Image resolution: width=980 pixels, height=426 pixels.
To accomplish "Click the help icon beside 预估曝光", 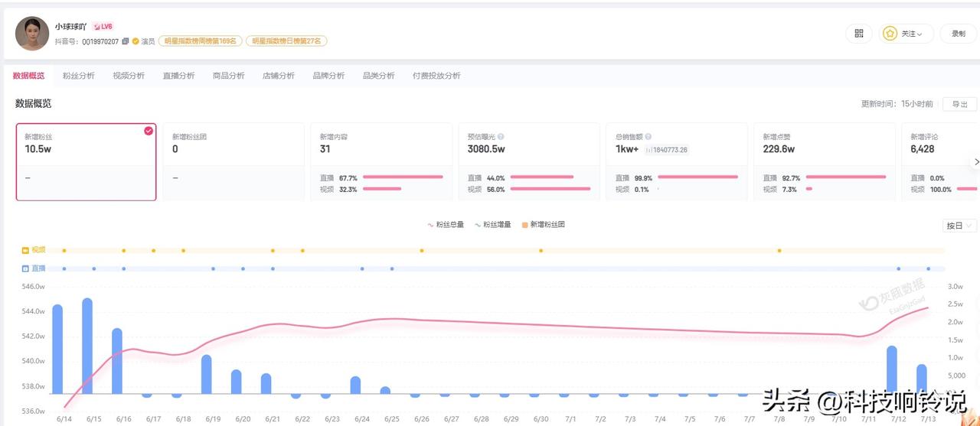I will pos(501,136).
